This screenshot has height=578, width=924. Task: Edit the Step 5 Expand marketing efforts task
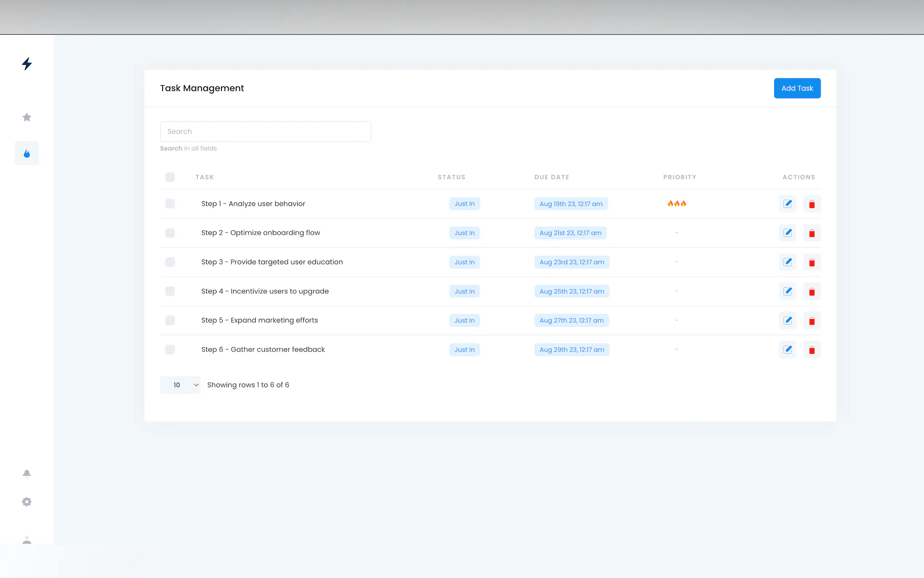point(787,320)
